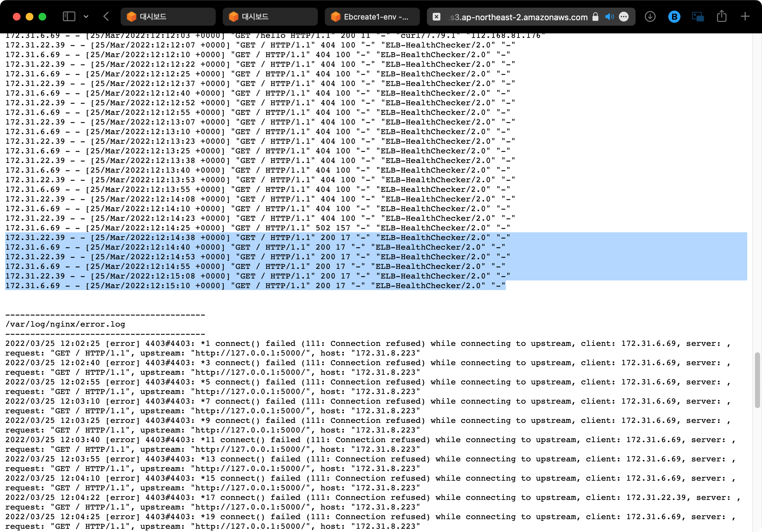Image resolution: width=762 pixels, height=532 pixels.
Task: Click the access log line at 12:13:53
Action: click(x=260, y=180)
